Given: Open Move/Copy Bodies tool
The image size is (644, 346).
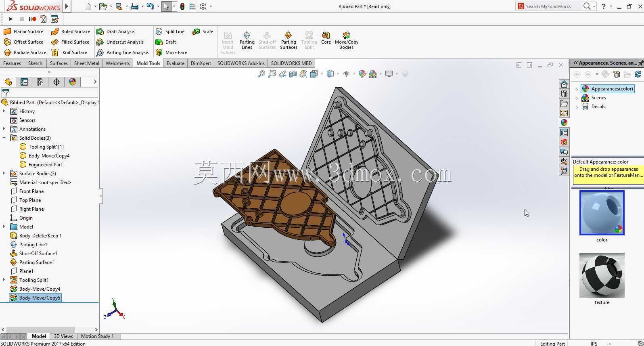Looking at the screenshot, I should (347, 40).
